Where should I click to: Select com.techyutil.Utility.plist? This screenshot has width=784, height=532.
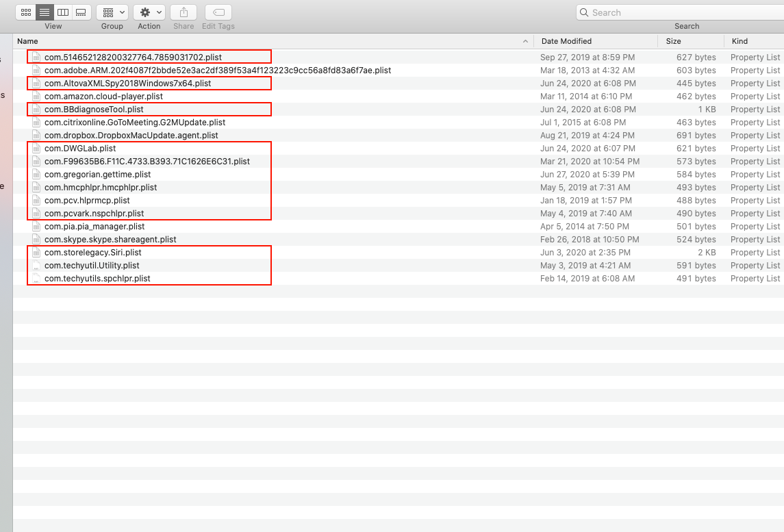coord(92,265)
